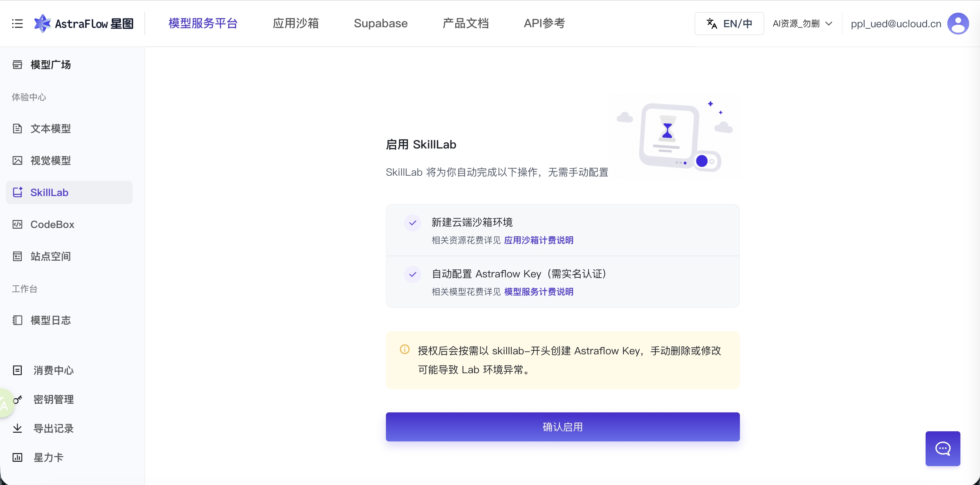
Task: Click the 体验中心 section label
Action: point(29,97)
